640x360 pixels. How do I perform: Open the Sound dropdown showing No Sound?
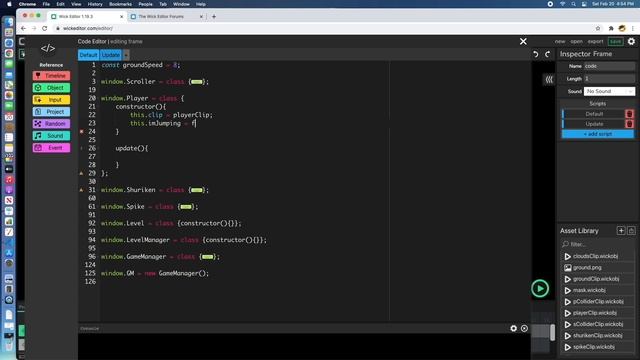[609, 91]
